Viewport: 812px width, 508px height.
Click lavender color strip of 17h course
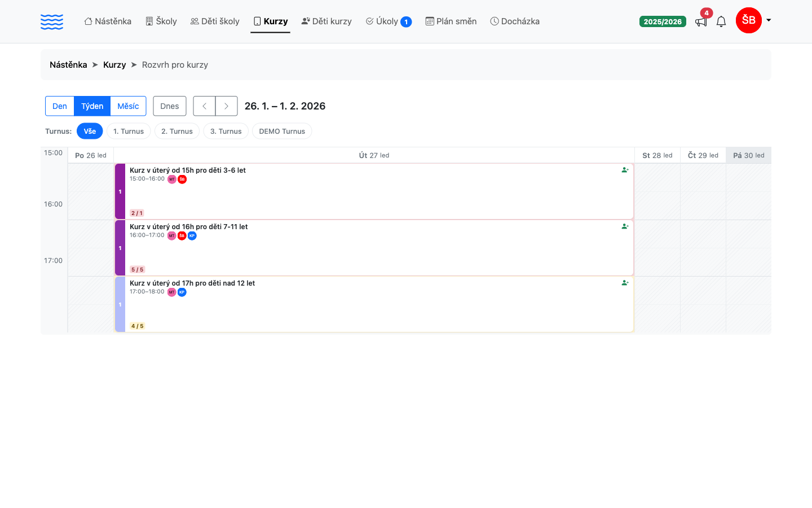click(x=120, y=304)
